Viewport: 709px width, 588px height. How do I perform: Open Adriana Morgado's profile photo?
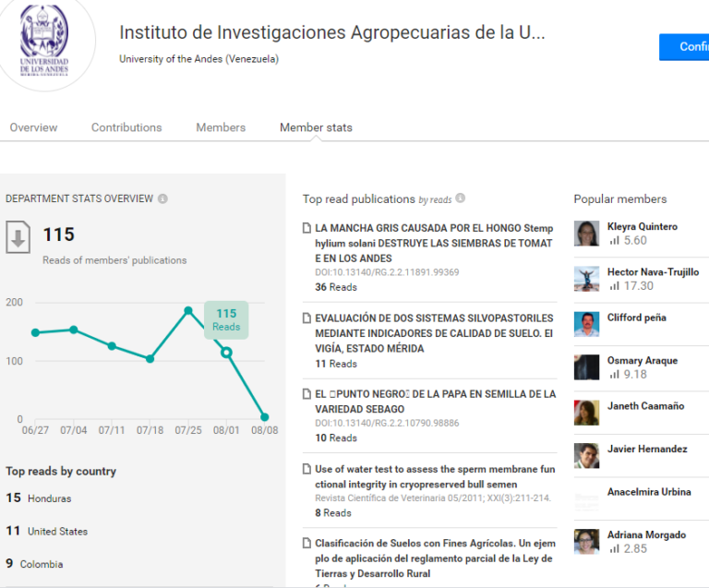coord(586,542)
